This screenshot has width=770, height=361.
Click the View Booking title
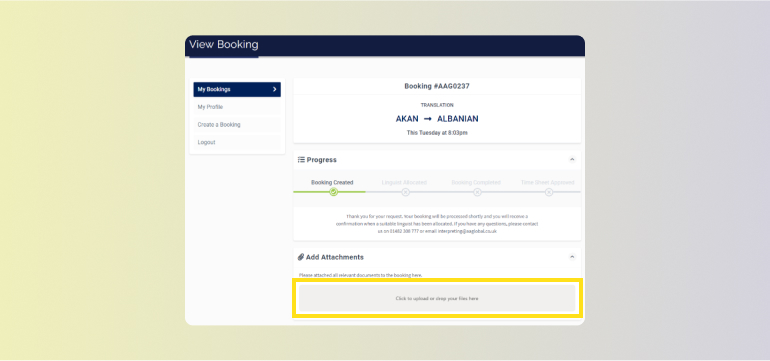click(x=224, y=45)
